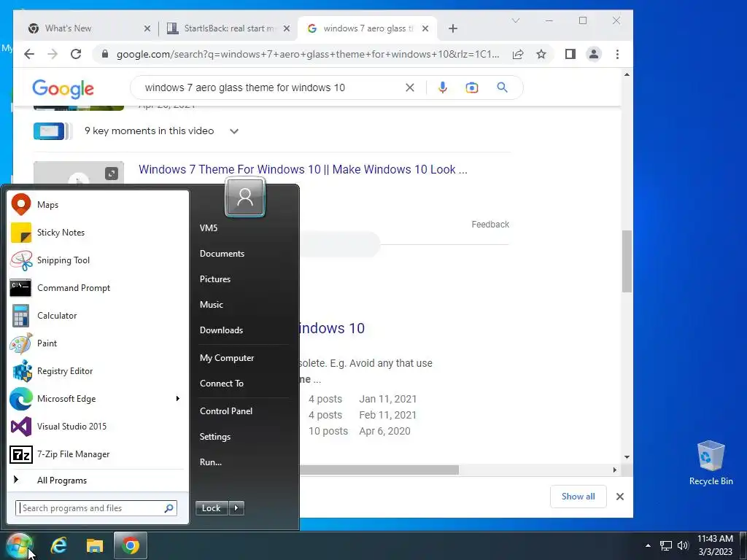Image resolution: width=747 pixels, height=560 pixels.
Task: Launch Paint
Action: coord(97,343)
